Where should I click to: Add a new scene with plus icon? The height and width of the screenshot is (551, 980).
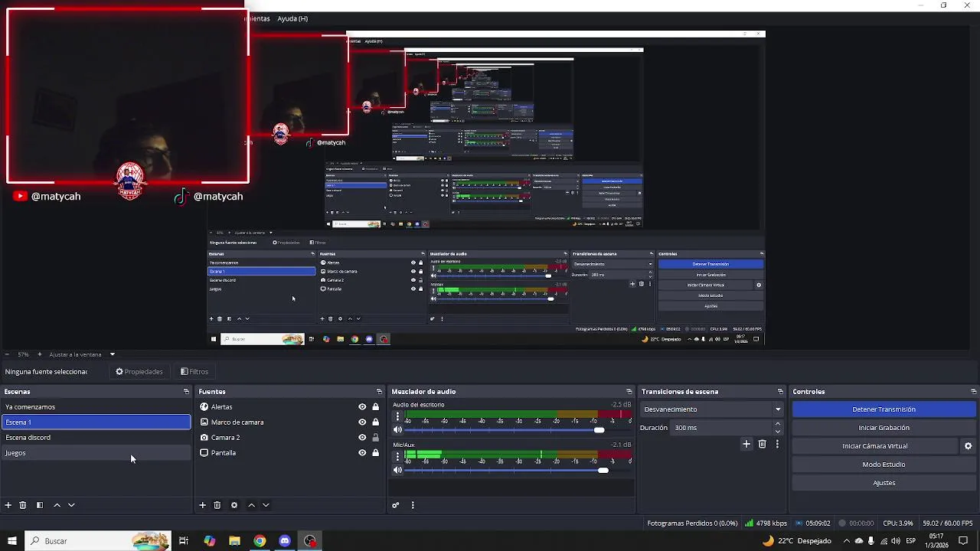coord(8,505)
